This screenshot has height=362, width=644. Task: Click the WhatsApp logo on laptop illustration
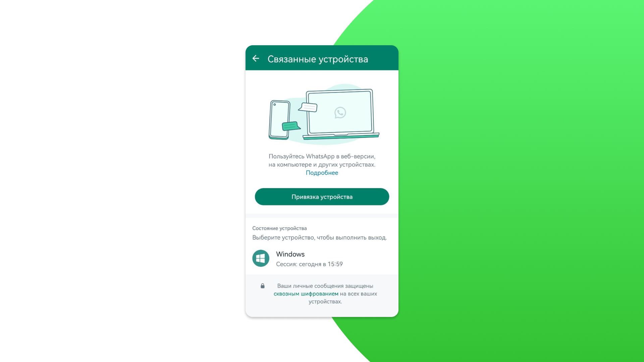click(x=340, y=112)
